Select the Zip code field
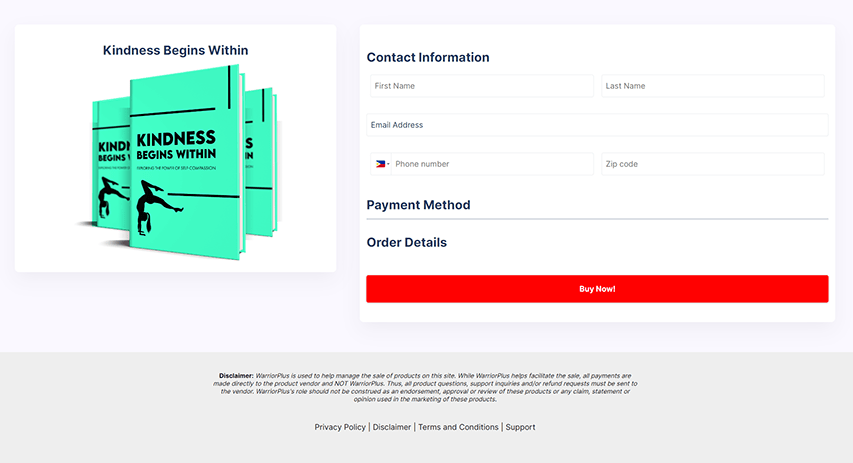 713,164
